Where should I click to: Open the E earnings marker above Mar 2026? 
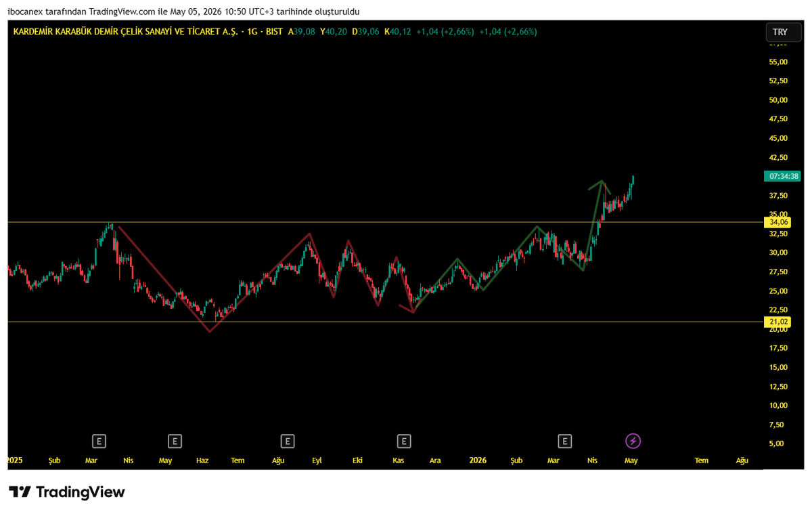click(x=564, y=442)
